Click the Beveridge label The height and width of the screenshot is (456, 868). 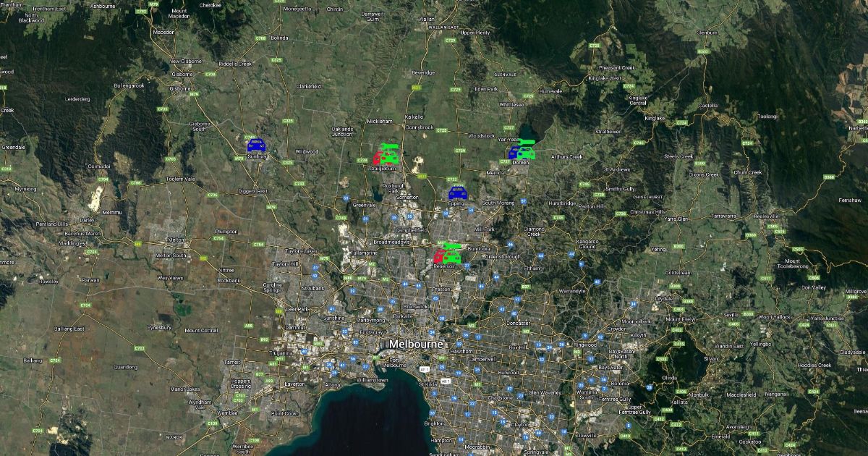(423, 72)
